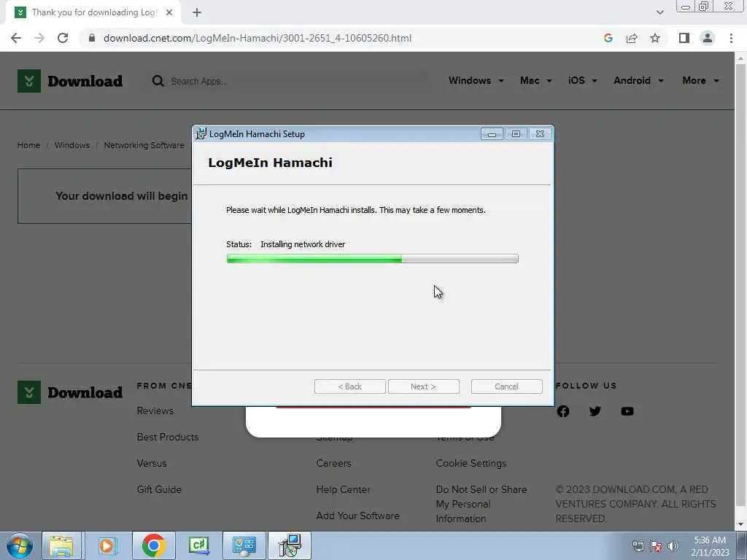This screenshot has width=747, height=560.
Task: Switch to Chrome in taskbar
Action: click(x=153, y=545)
